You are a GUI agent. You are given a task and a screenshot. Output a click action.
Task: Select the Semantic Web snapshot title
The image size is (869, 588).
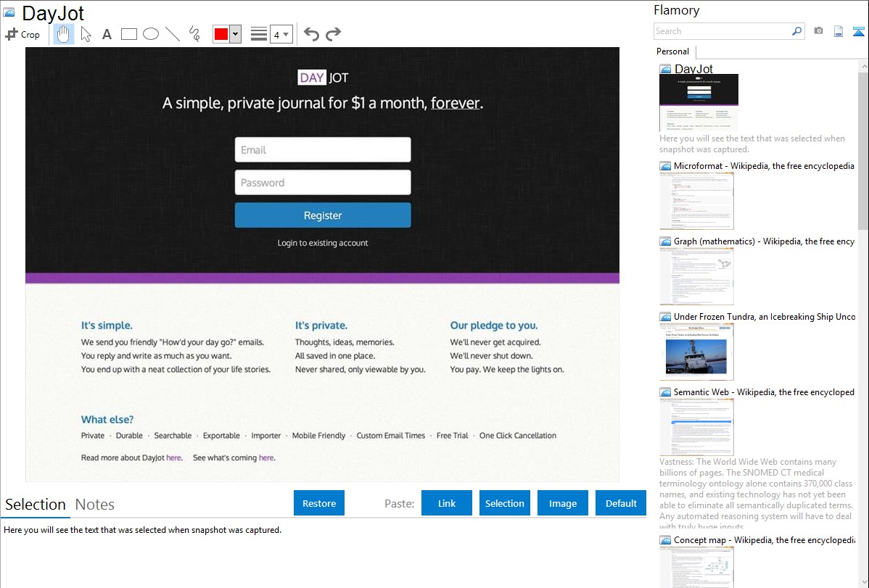pyautogui.click(x=765, y=392)
